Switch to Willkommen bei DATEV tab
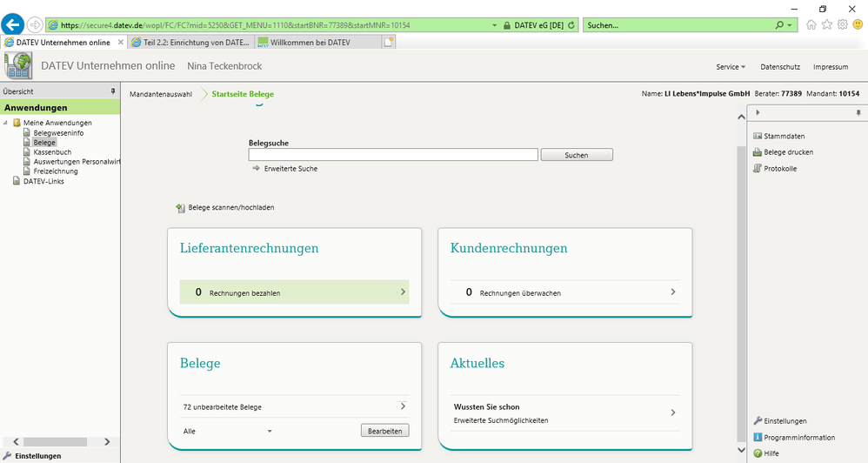Viewport: 868px width, 463px height. 318,42
